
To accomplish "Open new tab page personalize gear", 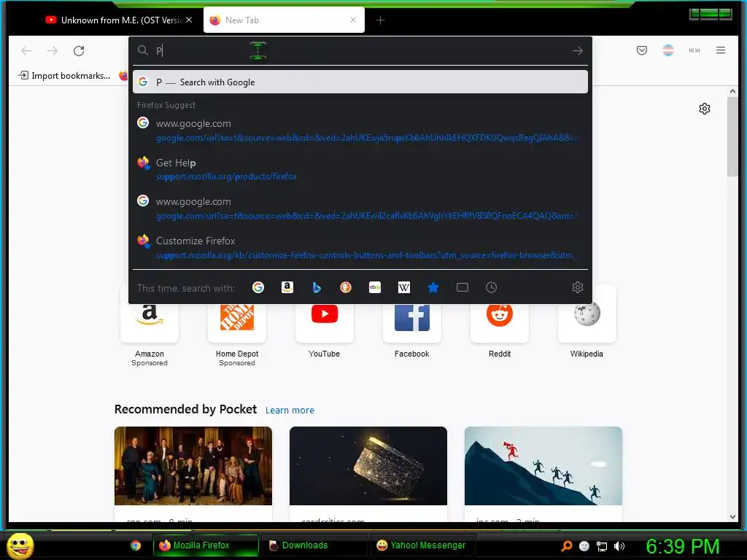I will coord(705,109).
